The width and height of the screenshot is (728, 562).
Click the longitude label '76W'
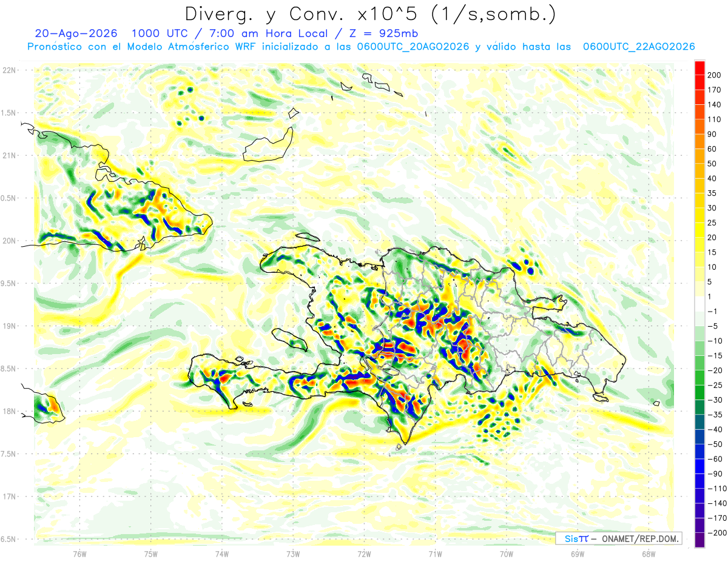(79, 554)
